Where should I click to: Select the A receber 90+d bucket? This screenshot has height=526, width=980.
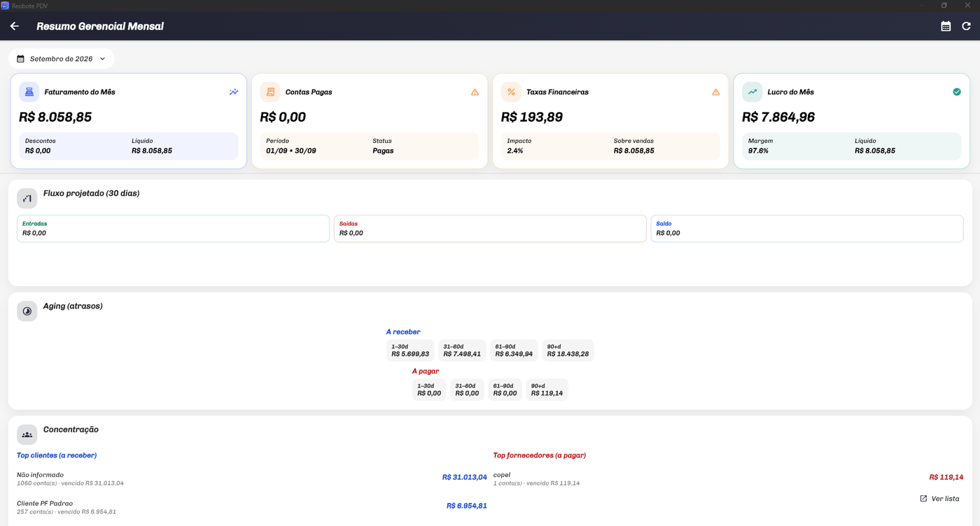pyautogui.click(x=568, y=350)
